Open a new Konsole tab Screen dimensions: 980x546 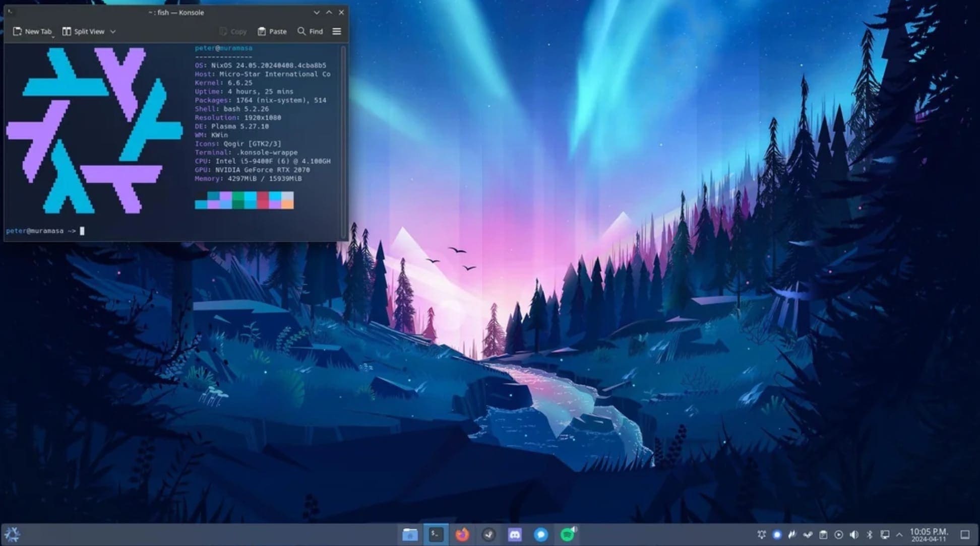point(32,31)
